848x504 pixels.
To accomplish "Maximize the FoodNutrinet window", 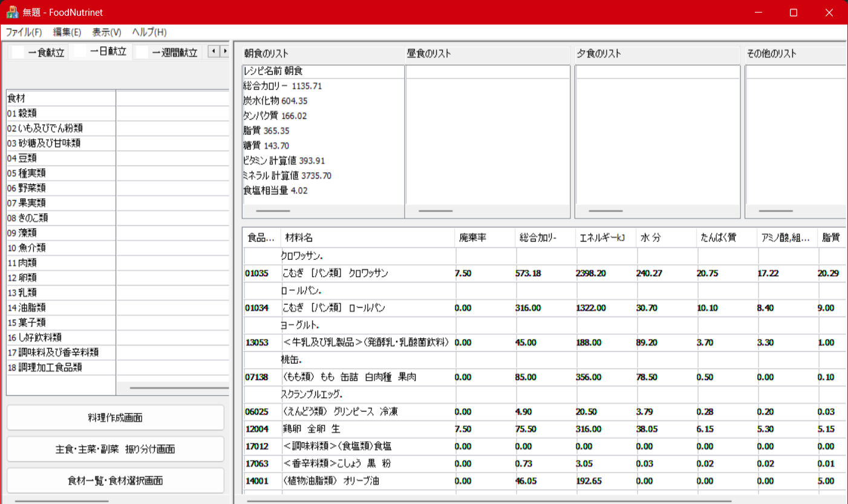I will click(x=794, y=12).
